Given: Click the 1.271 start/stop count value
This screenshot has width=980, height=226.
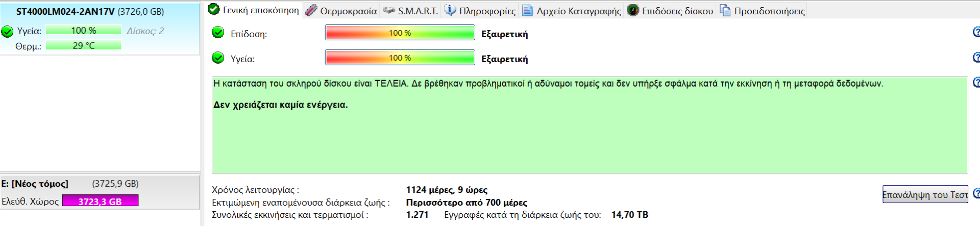Looking at the screenshot, I should pyautogui.click(x=417, y=215).
